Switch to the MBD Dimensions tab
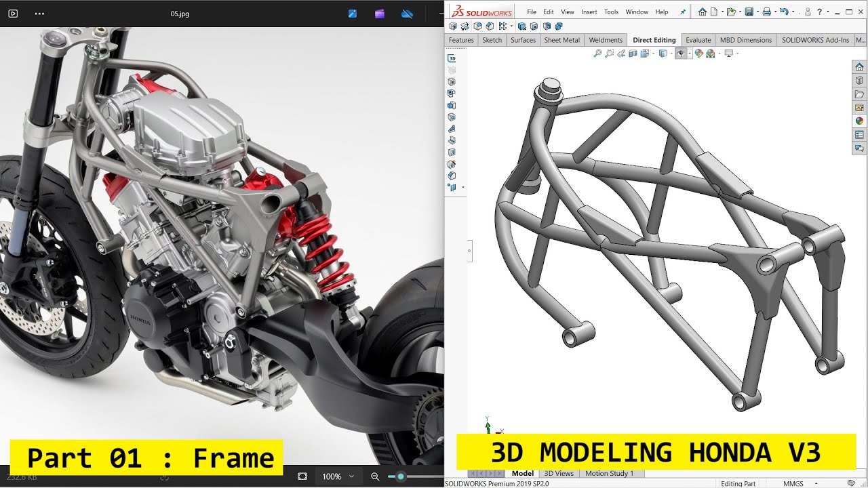The width and height of the screenshot is (868, 488). tap(746, 40)
